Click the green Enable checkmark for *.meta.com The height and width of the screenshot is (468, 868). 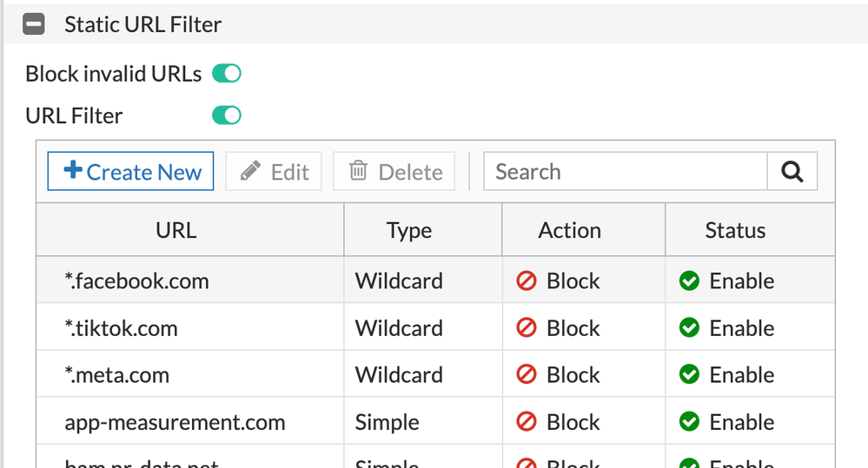point(690,375)
